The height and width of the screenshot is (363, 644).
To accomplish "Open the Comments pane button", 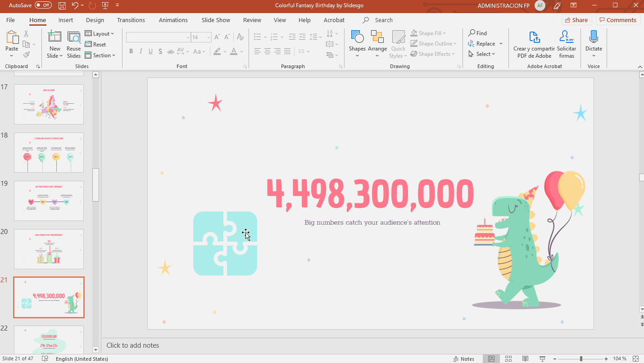I will pyautogui.click(x=618, y=20).
